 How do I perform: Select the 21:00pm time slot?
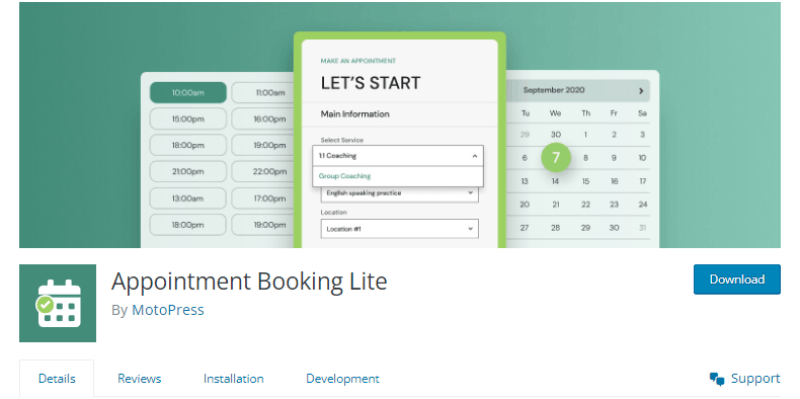188,172
